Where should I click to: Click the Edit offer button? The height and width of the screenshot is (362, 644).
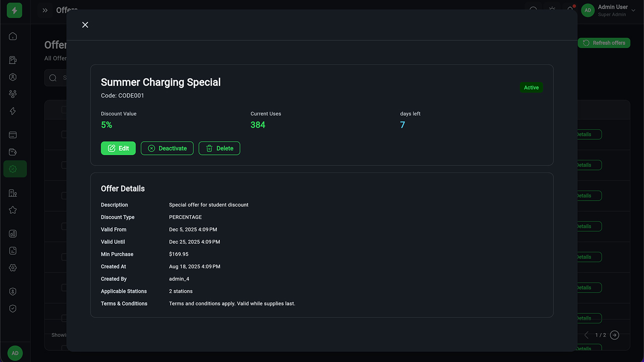(x=118, y=148)
